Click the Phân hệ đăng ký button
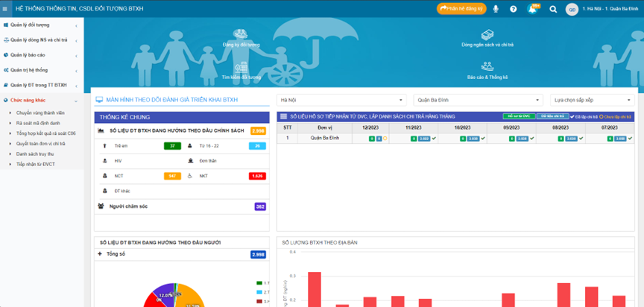Image resolution: width=644 pixels, height=307 pixels. click(x=461, y=9)
